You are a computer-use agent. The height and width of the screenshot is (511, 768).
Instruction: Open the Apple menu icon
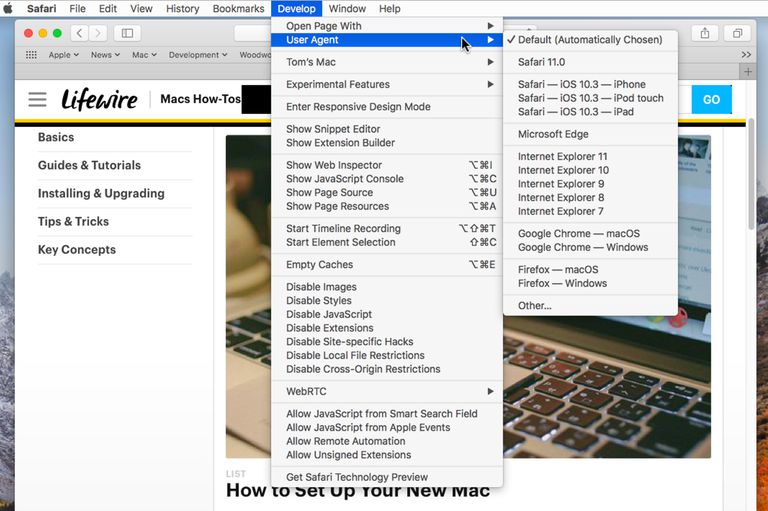point(7,8)
